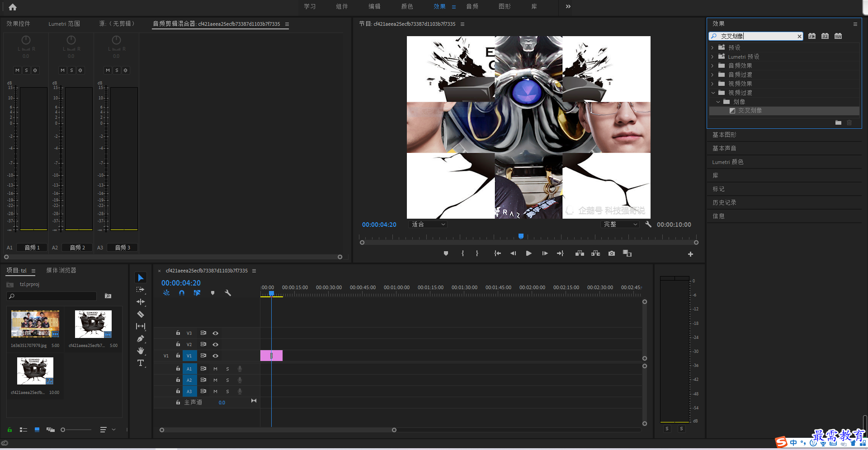Screen dimensions: 868x450
Task: Open the 效果控件 panel tab
Action: 18,23
